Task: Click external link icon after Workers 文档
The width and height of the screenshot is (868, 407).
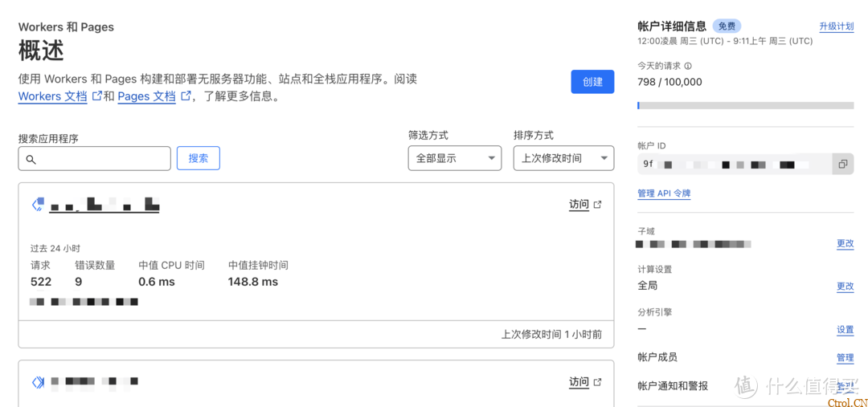Action: click(96, 96)
